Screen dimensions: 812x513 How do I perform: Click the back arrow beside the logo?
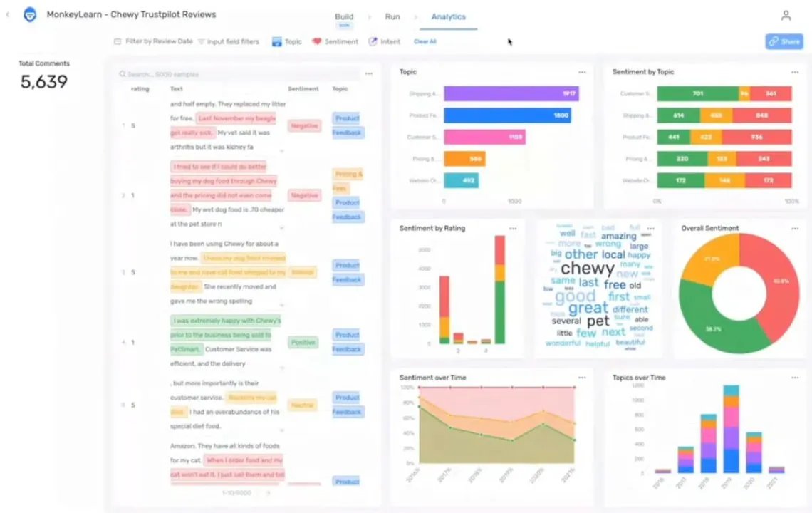pyautogui.click(x=8, y=15)
